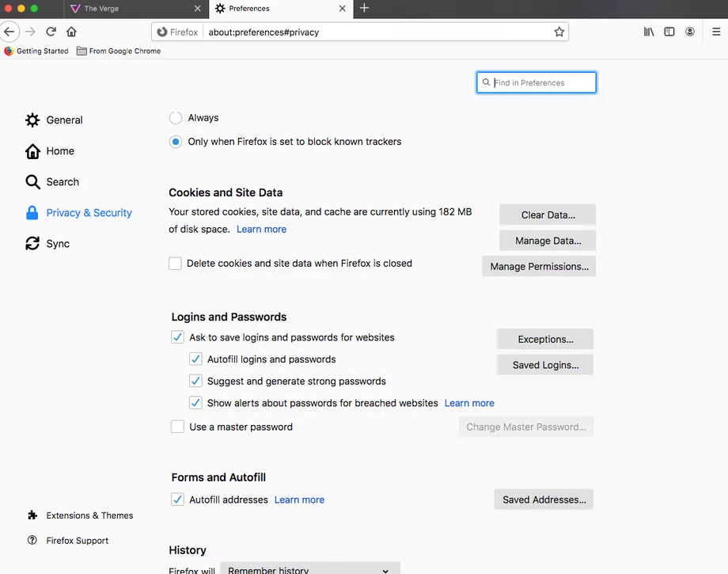Check Use a master password

178,427
